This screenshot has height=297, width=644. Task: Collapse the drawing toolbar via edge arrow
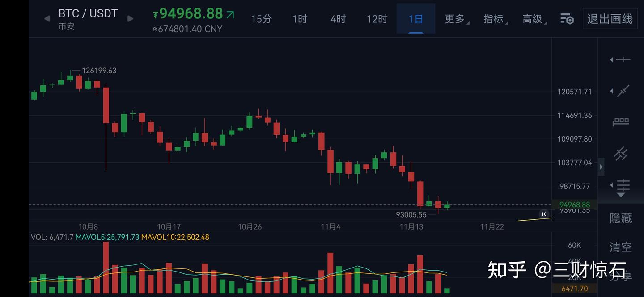[601, 167]
